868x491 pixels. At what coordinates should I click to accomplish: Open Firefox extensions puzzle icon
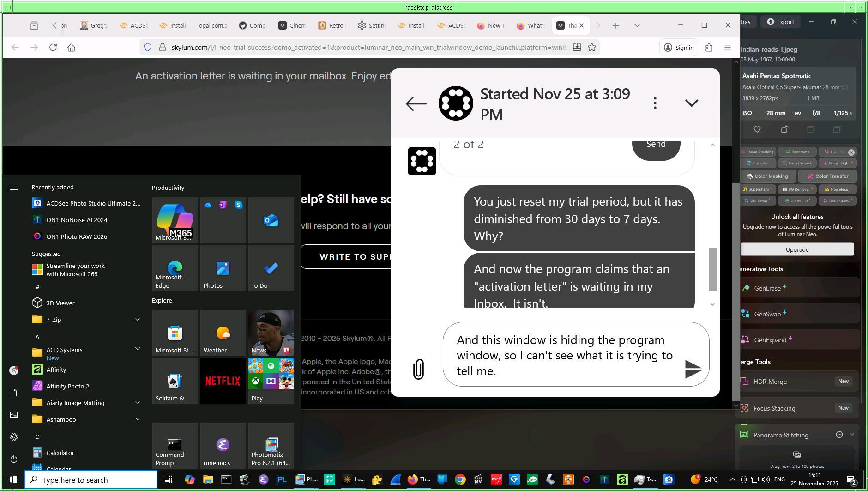coord(709,47)
